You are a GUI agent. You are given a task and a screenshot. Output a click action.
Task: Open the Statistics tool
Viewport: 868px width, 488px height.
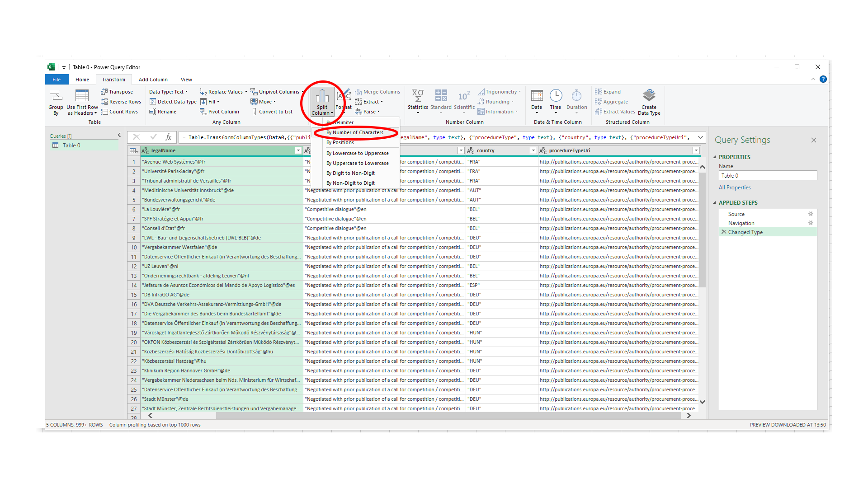point(417,101)
